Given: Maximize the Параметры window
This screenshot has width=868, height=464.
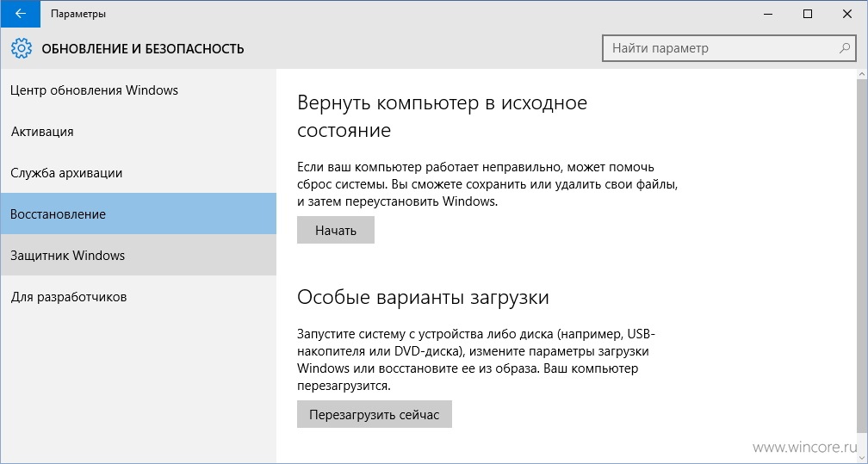Looking at the screenshot, I should [x=808, y=14].
